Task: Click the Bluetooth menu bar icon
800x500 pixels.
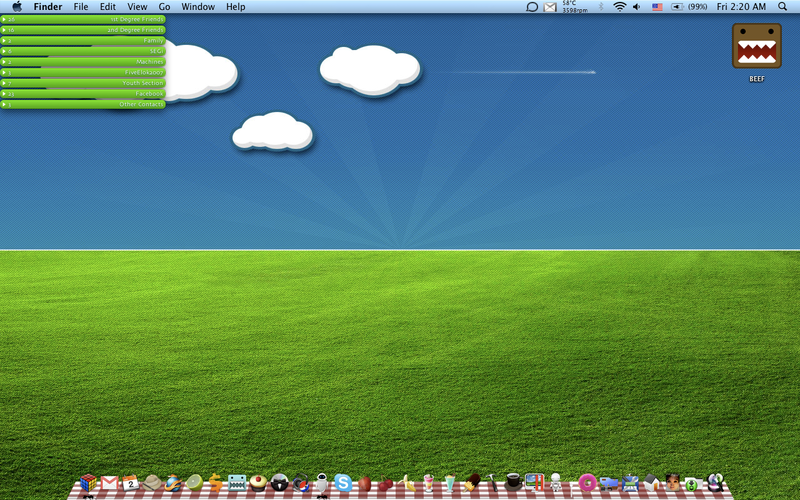Action: (601, 7)
